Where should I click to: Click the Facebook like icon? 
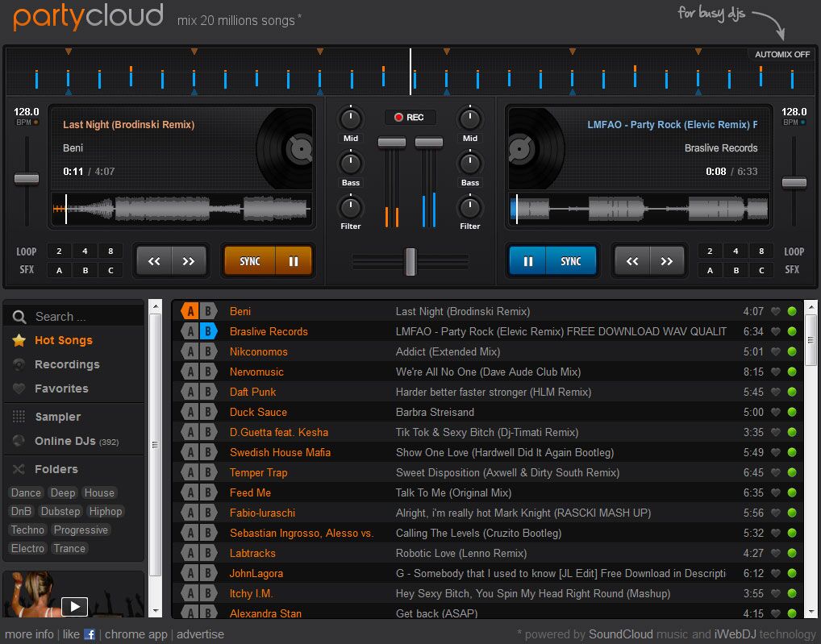coord(90,634)
